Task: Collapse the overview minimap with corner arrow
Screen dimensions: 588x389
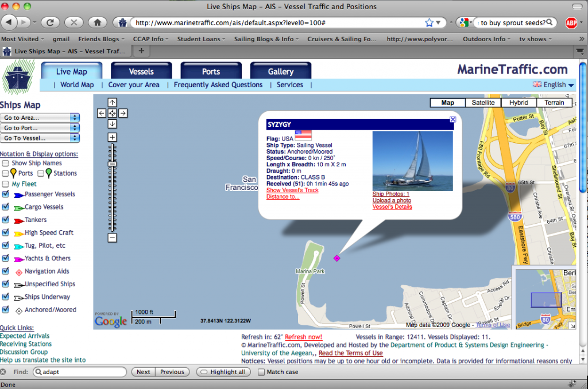Action: point(572,326)
